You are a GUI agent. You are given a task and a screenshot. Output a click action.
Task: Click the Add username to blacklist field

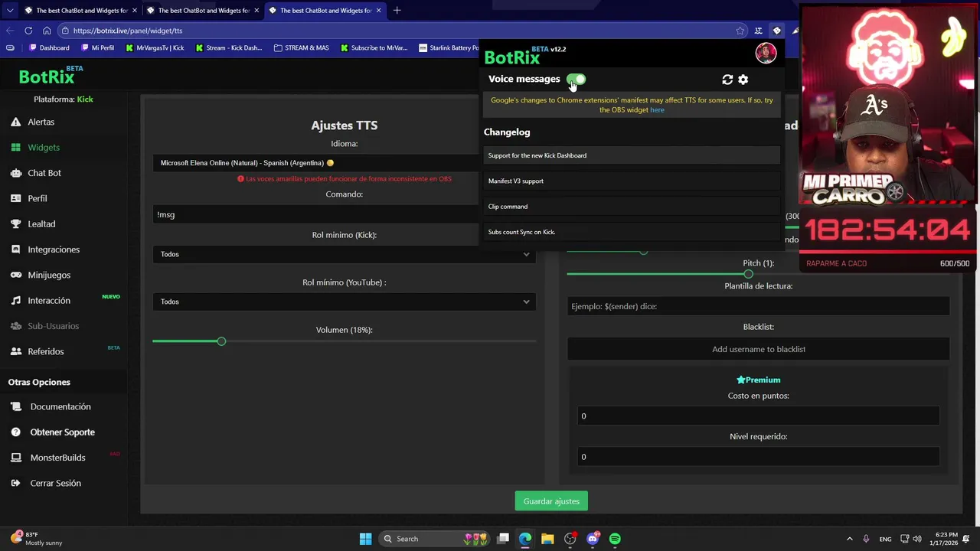click(x=758, y=349)
